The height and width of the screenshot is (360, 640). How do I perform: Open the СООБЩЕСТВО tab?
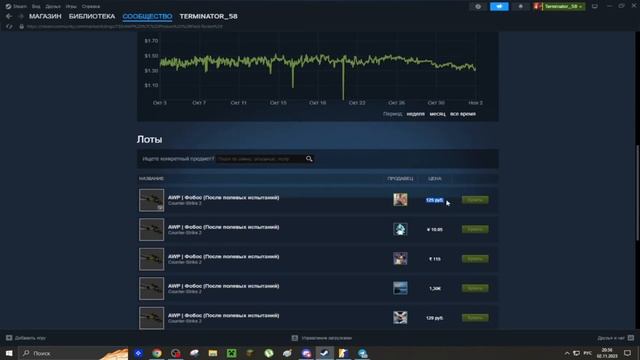[147, 16]
